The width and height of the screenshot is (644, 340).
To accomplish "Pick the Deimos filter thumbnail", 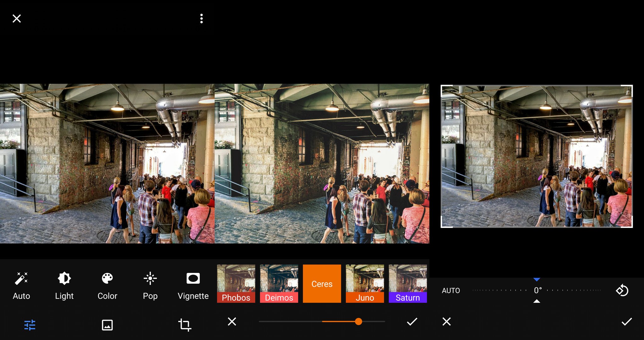I will click(x=279, y=283).
